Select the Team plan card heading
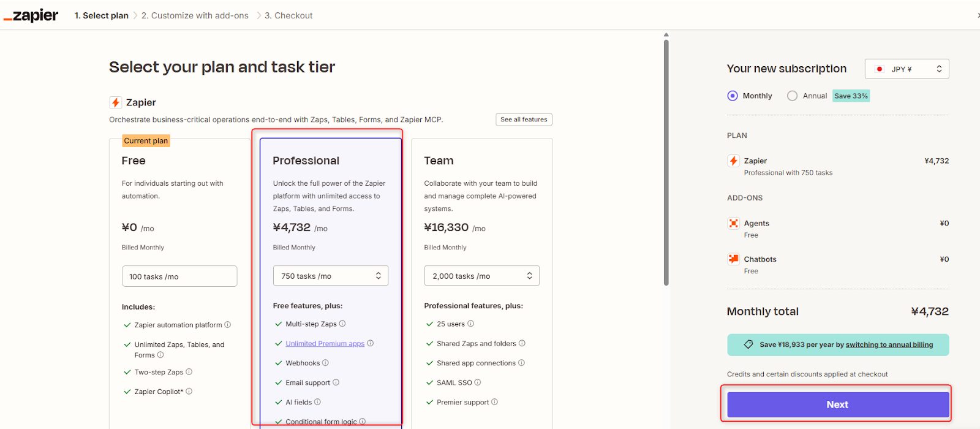The image size is (980, 429). (x=439, y=161)
